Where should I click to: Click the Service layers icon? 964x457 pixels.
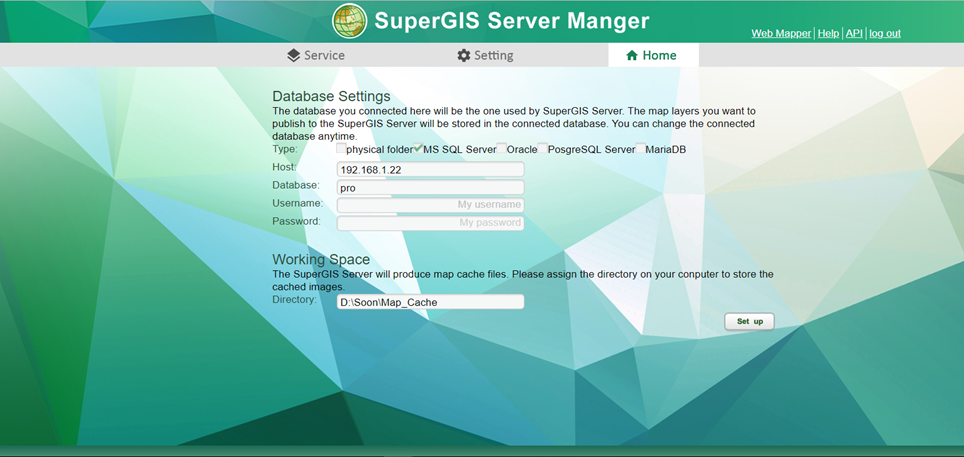[x=294, y=55]
